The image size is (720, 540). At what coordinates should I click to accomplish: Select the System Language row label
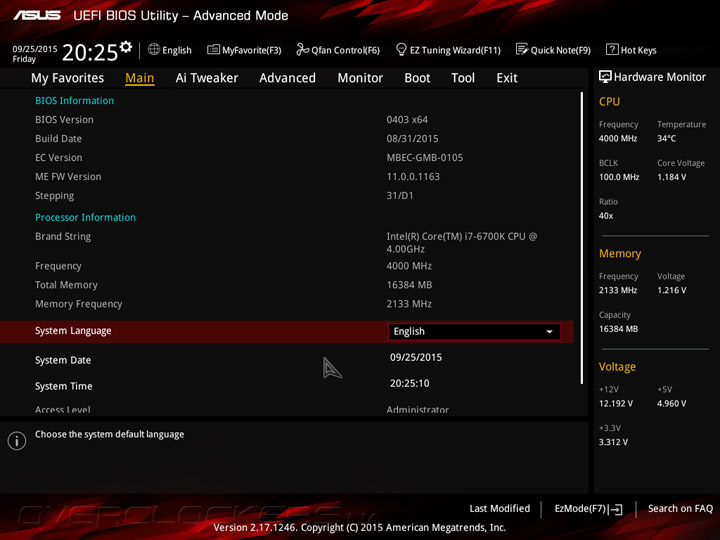coord(73,331)
